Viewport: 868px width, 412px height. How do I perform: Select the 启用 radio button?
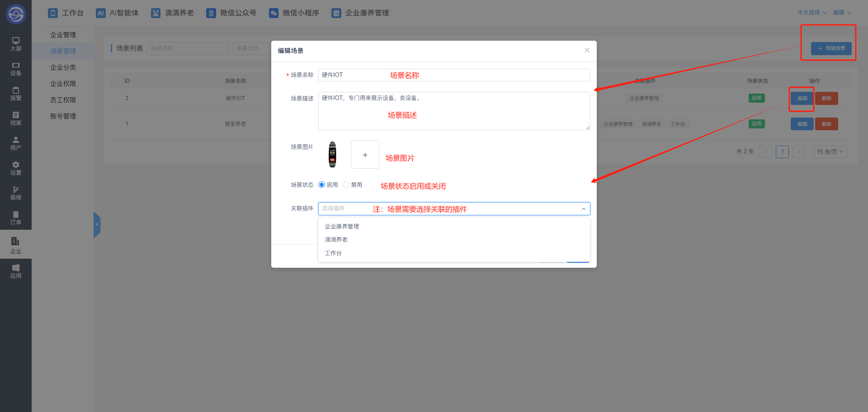point(322,185)
